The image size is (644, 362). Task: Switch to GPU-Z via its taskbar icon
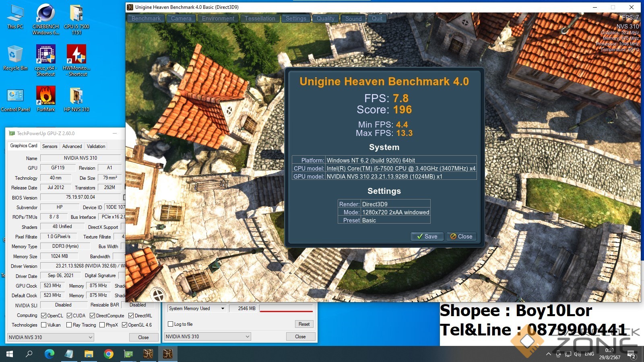click(x=128, y=354)
